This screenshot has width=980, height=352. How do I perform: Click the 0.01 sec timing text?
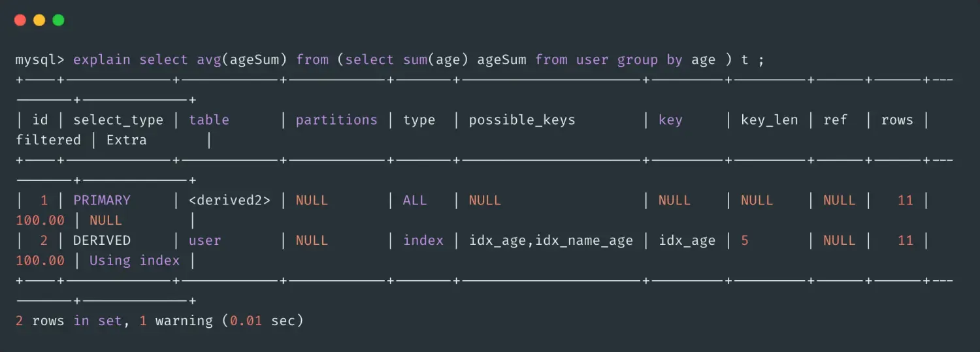262,321
